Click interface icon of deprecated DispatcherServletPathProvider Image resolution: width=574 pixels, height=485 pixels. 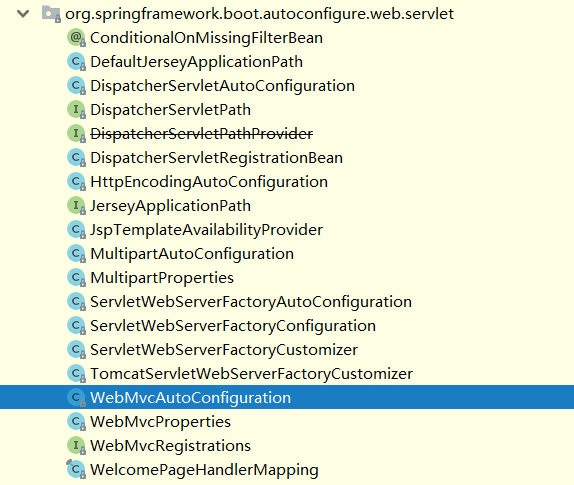[77, 134]
